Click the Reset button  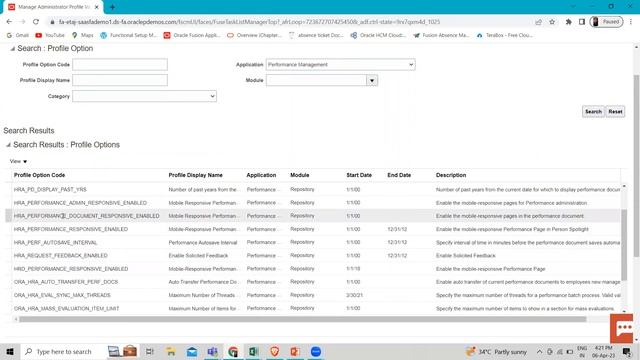tap(615, 111)
